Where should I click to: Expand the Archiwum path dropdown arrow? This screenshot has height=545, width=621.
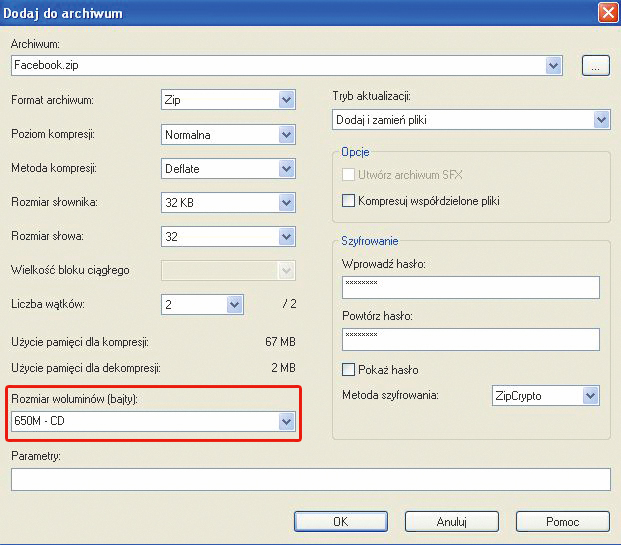pyautogui.click(x=554, y=66)
